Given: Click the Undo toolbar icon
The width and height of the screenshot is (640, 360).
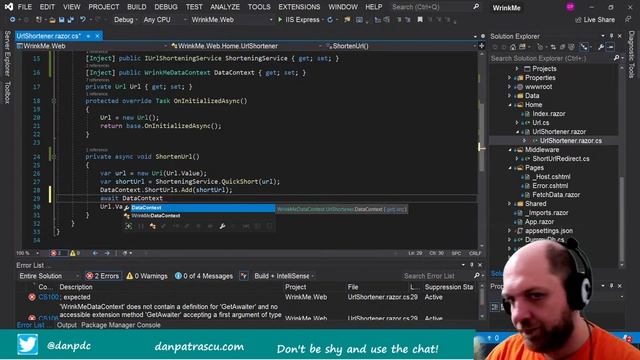Looking at the screenshot, I should (83, 20).
